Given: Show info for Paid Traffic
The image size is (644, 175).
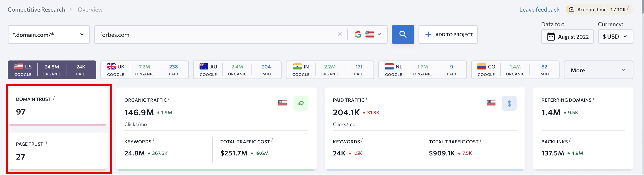Looking at the screenshot, I should point(366,99).
